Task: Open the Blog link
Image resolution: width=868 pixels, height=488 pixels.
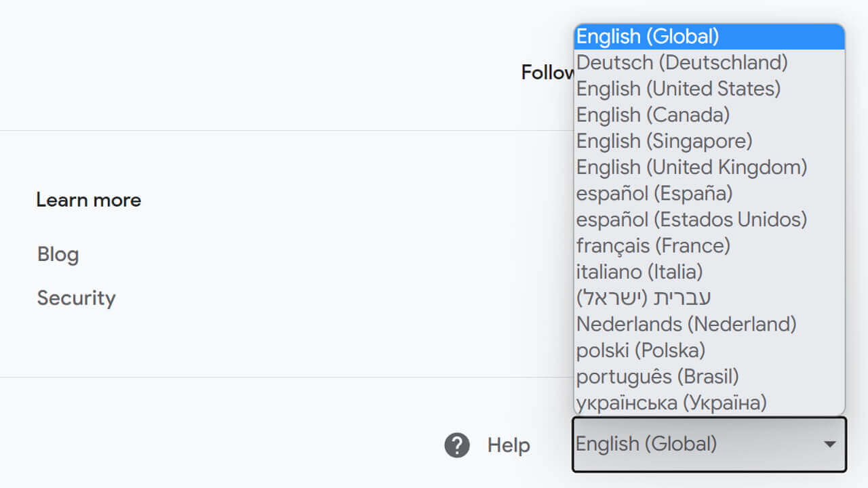Action: click(58, 255)
